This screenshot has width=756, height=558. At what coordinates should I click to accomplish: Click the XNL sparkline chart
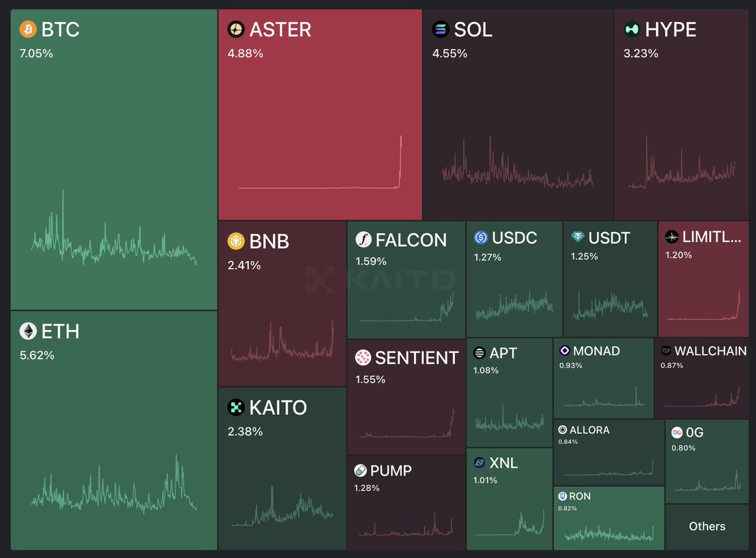(x=510, y=521)
